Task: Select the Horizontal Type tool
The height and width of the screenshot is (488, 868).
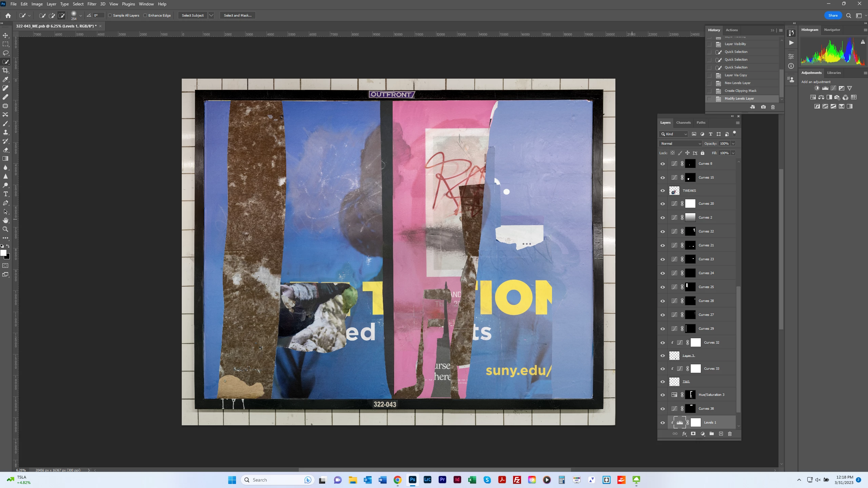Action: [5, 194]
